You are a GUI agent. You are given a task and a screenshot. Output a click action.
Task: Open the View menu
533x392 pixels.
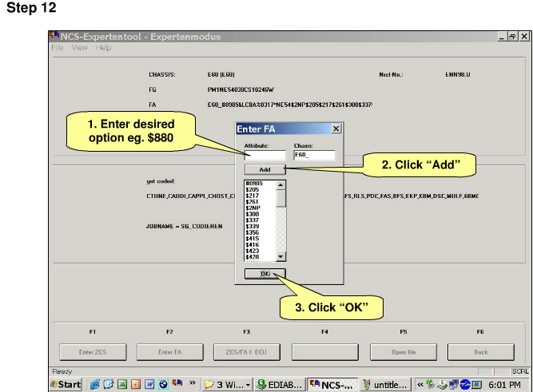coord(80,48)
